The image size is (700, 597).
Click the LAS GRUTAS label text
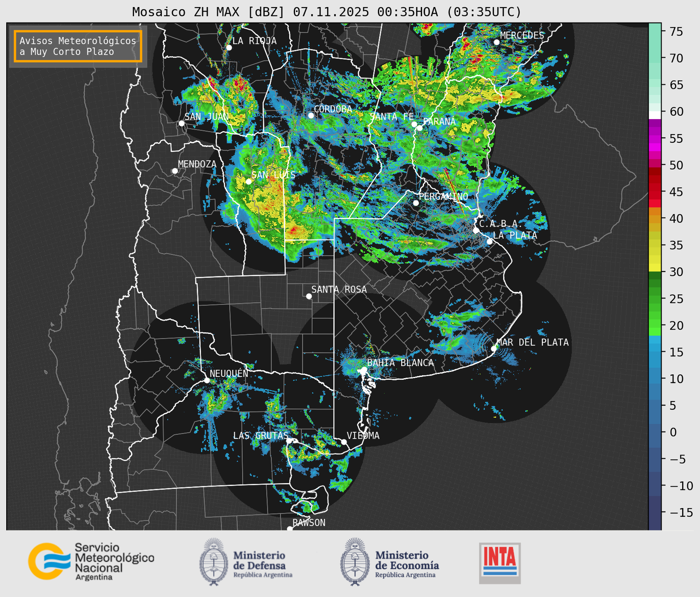(x=261, y=436)
